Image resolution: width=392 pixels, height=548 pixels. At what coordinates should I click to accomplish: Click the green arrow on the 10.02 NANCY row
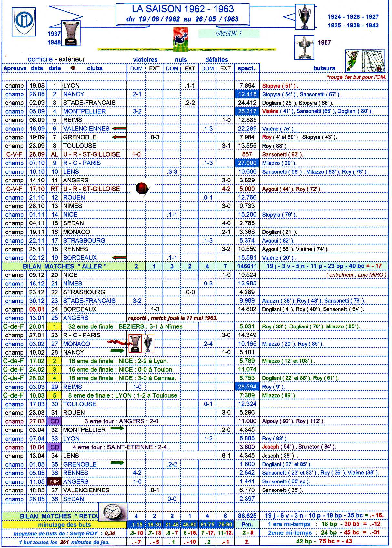tap(117, 351)
